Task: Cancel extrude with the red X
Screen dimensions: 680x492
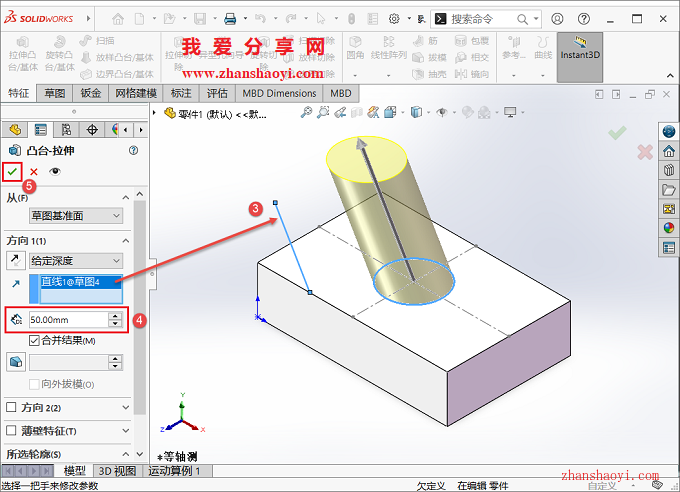Action: coord(34,171)
